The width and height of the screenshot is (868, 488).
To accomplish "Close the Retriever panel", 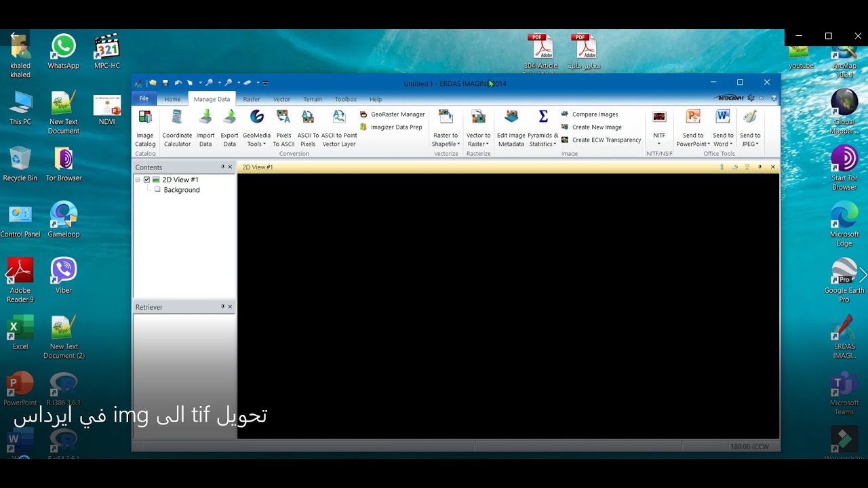I will tap(230, 307).
